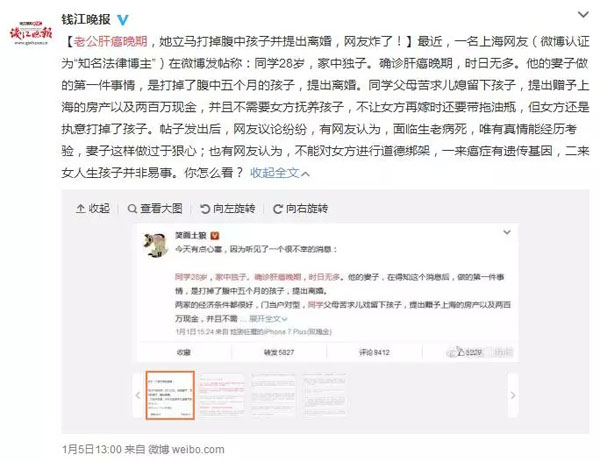Click the magnifier icon beside 查看大图

pos(132,209)
